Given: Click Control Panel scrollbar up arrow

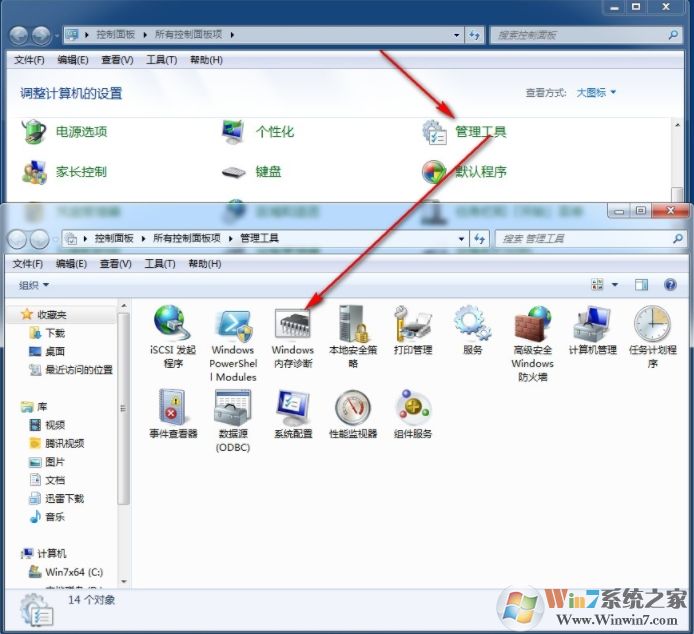Looking at the screenshot, I should click(x=677, y=125).
